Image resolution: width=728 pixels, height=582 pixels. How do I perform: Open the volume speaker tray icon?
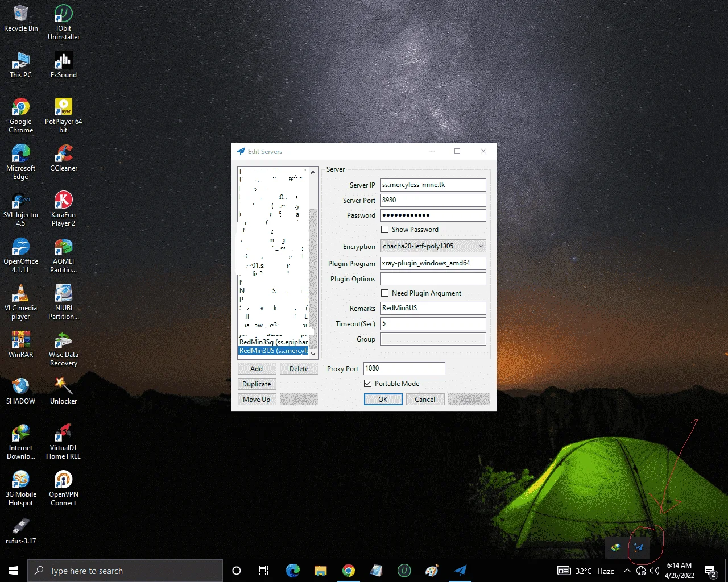[x=655, y=571]
